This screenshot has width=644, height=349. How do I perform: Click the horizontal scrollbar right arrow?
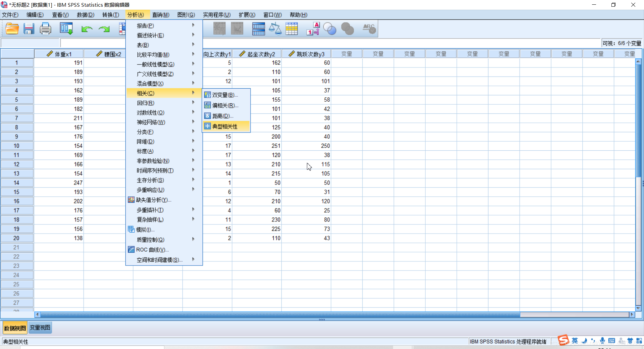click(x=632, y=314)
